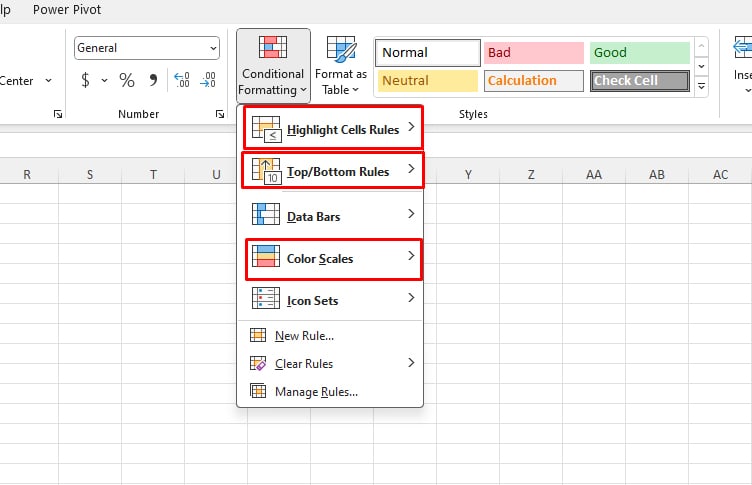
Task: Expand Data Bars arrow chevron
Action: pos(411,213)
